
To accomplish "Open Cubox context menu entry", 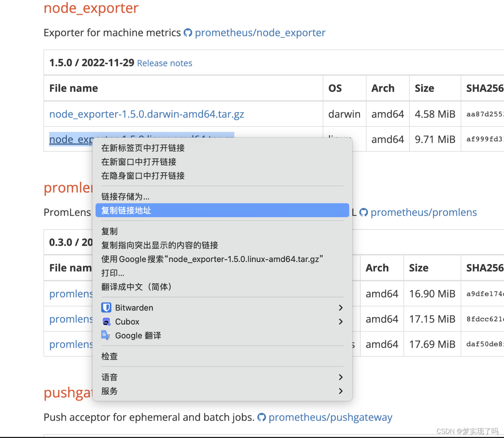I will click(222, 322).
